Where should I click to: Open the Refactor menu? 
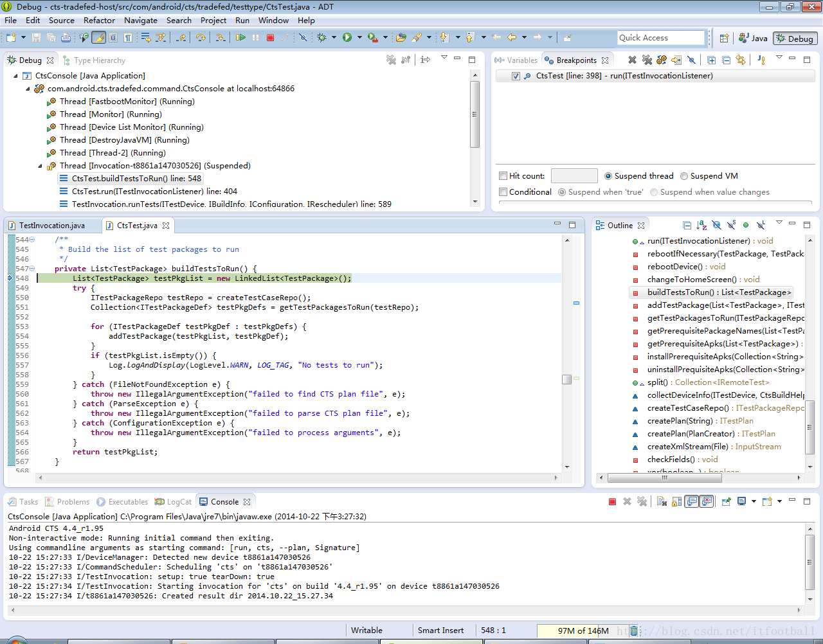tap(99, 21)
